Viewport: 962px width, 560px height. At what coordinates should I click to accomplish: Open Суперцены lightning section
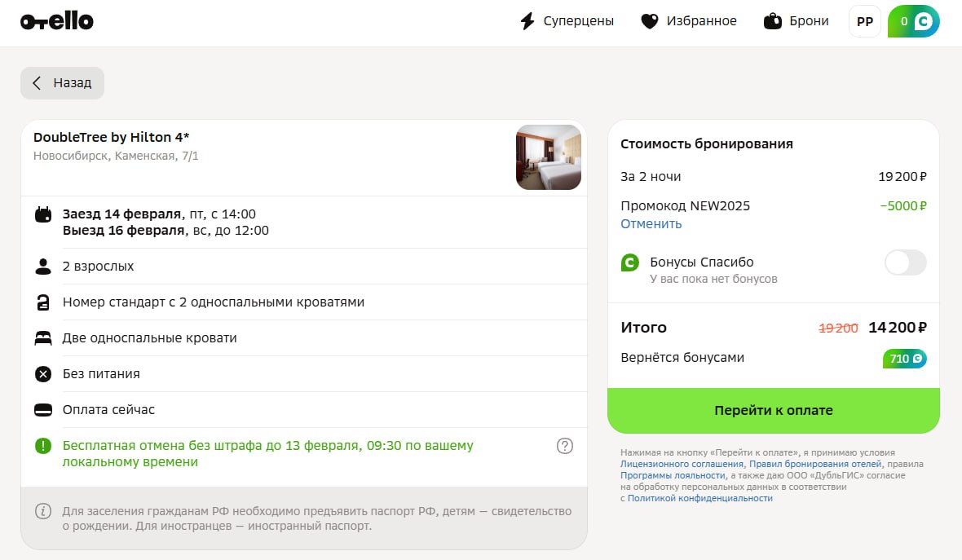click(567, 22)
